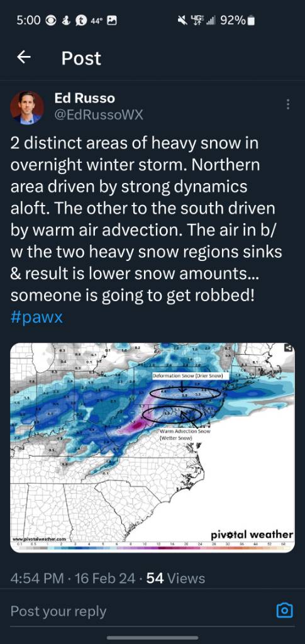305x644 pixels.
Task: Tap the bottom navigation gesture handle
Action: 152,638
